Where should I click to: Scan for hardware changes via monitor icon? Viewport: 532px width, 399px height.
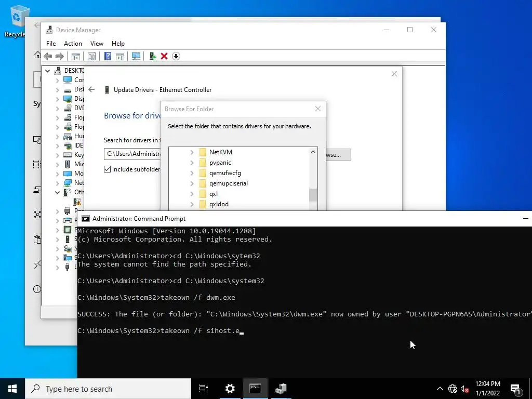(x=136, y=56)
